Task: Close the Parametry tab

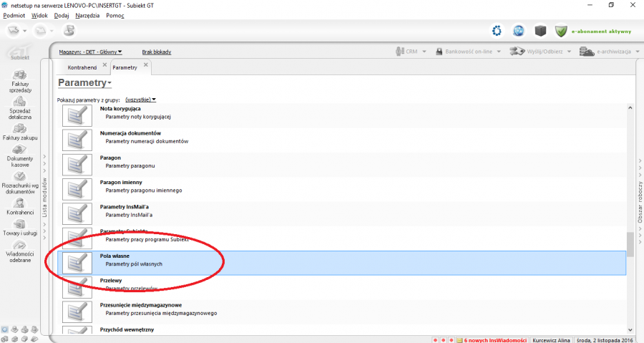Action: point(146,65)
